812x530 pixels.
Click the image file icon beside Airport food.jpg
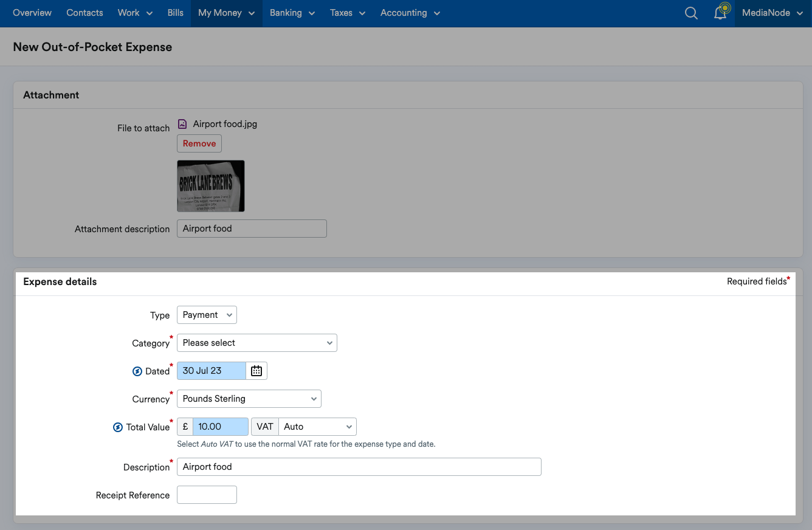pos(182,123)
